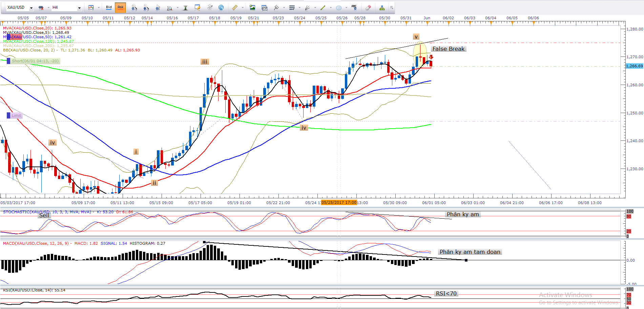Viewport: 644px width, 309px height.
Task: Select the eraser tool in toolbar
Action: [x=368, y=7]
